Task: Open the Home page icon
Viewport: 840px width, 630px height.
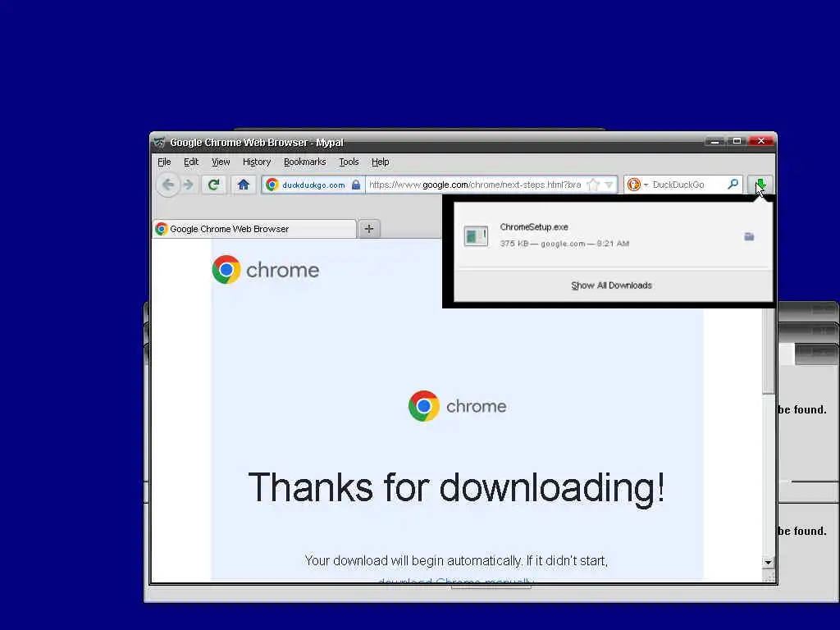Action: (x=243, y=185)
